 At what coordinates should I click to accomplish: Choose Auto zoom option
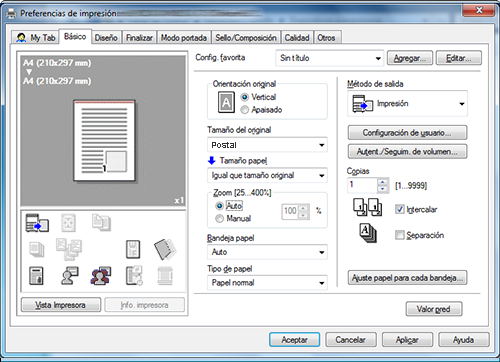219,206
